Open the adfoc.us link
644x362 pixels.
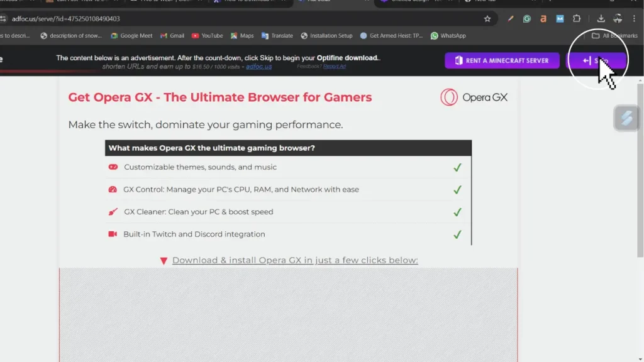point(258,67)
